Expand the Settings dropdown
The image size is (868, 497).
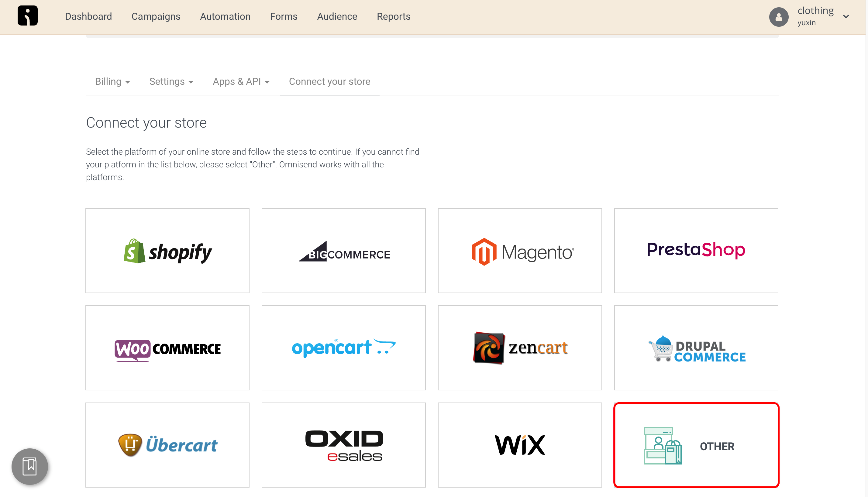click(x=171, y=82)
